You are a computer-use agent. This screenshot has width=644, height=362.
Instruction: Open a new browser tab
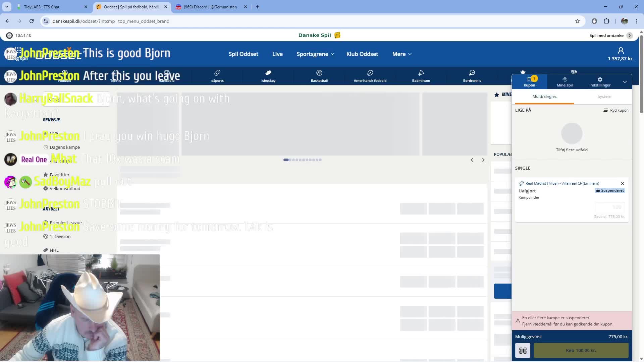tap(258, 7)
